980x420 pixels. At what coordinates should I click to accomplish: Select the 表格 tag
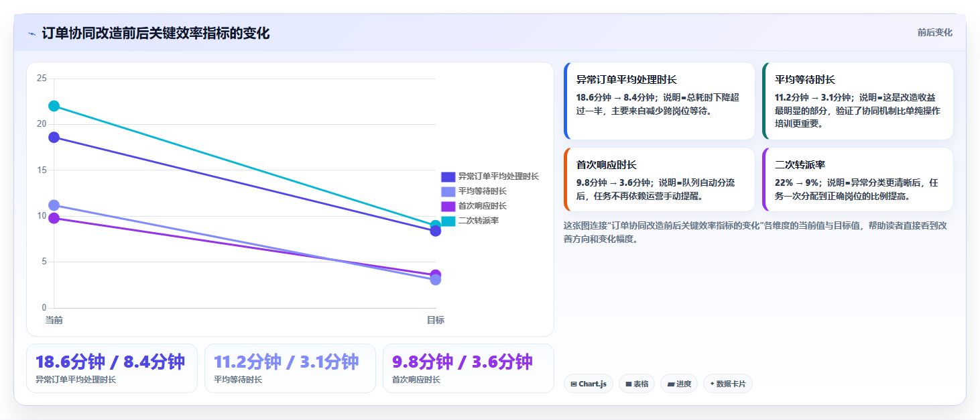tap(637, 384)
